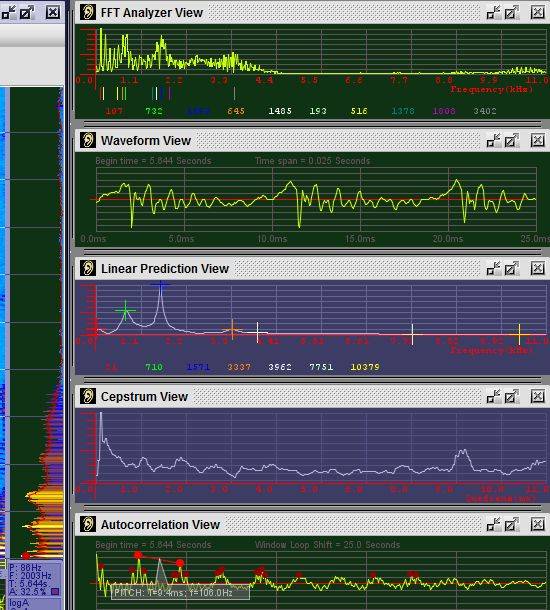Maximize the FFT Analyzer View panel
The width and height of the screenshot is (550, 610).
512,12
